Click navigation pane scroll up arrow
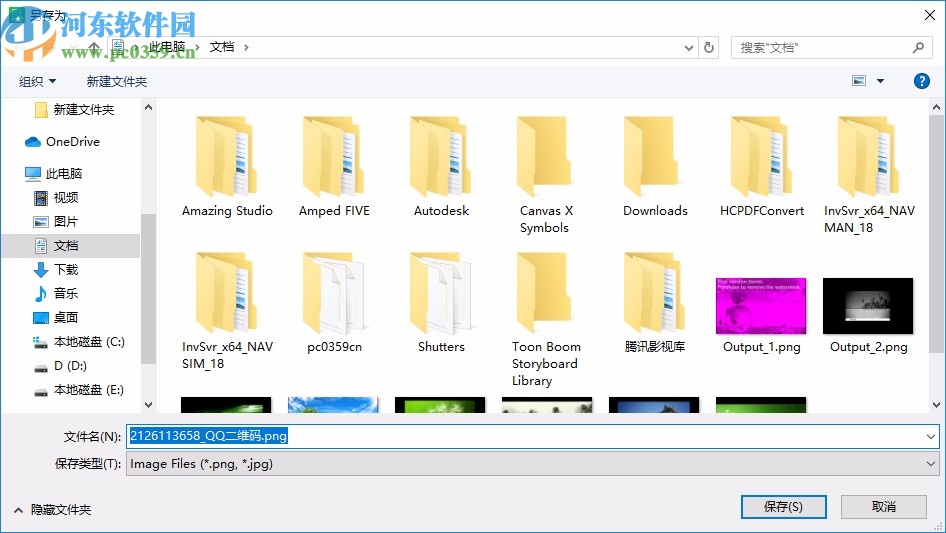The image size is (946, 533). coord(148,107)
